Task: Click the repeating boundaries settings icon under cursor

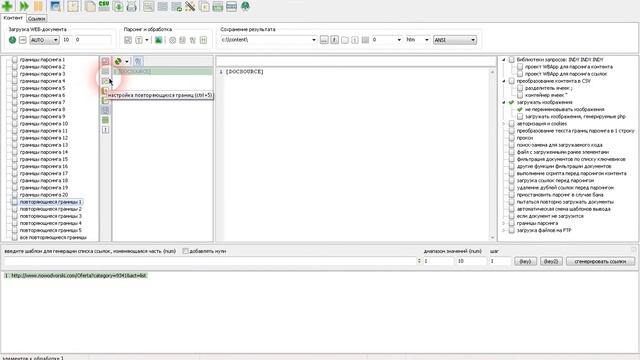Action: tap(105, 81)
